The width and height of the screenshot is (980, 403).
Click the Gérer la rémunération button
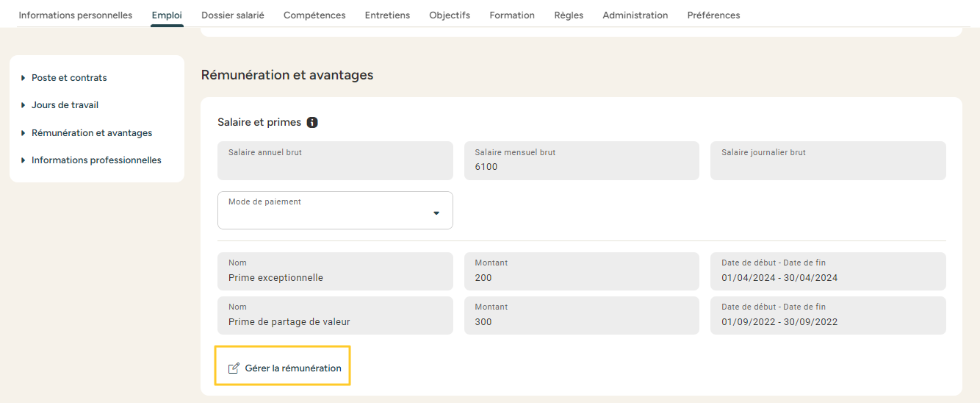[283, 368]
